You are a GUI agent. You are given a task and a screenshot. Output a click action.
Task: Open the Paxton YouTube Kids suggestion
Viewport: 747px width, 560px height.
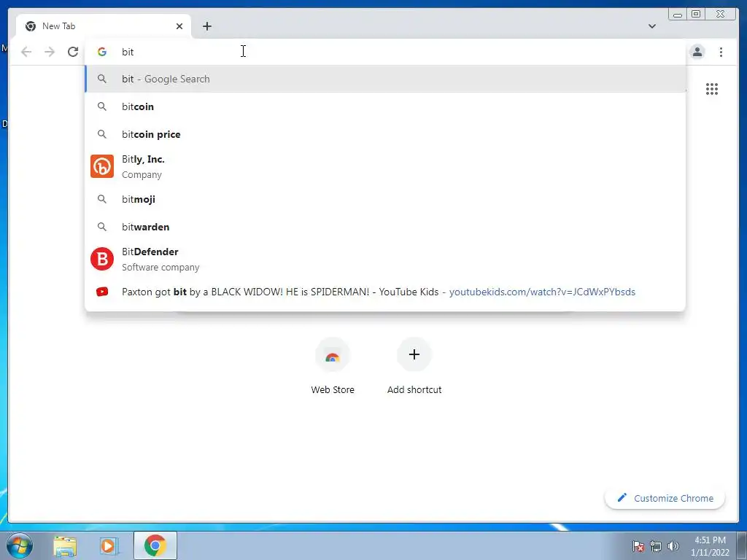coord(385,292)
